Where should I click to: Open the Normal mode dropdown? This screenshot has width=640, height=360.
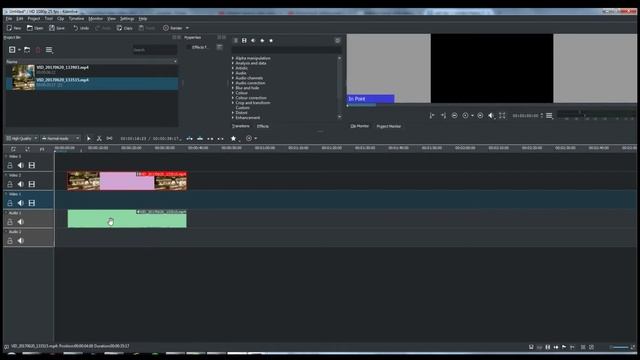[x=60, y=138]
